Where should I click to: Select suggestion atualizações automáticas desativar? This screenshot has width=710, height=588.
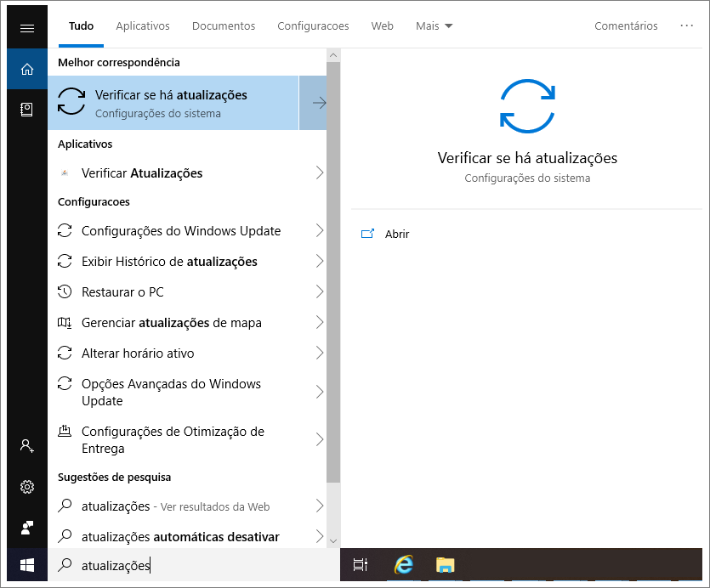click(x=187, y=536)
